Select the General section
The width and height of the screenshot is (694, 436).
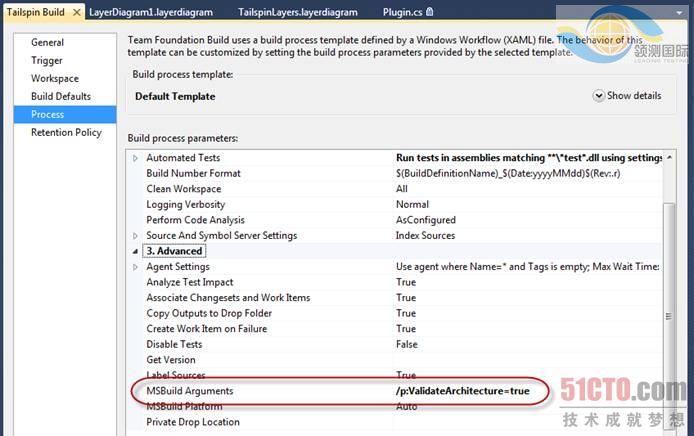click(47, 42)
